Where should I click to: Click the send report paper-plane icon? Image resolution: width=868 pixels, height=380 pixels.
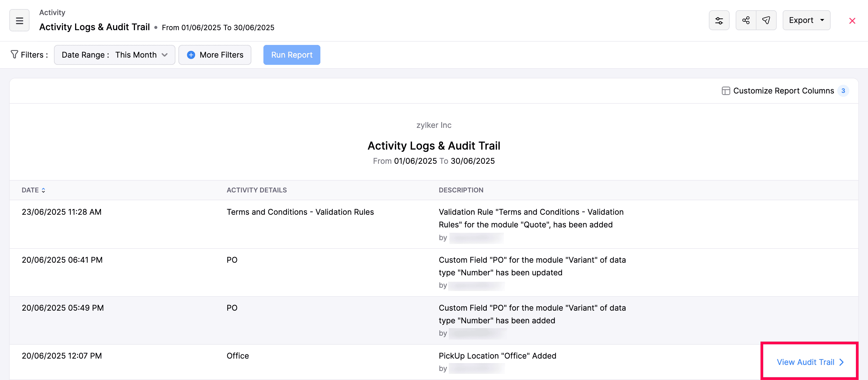tap(766, 20)
